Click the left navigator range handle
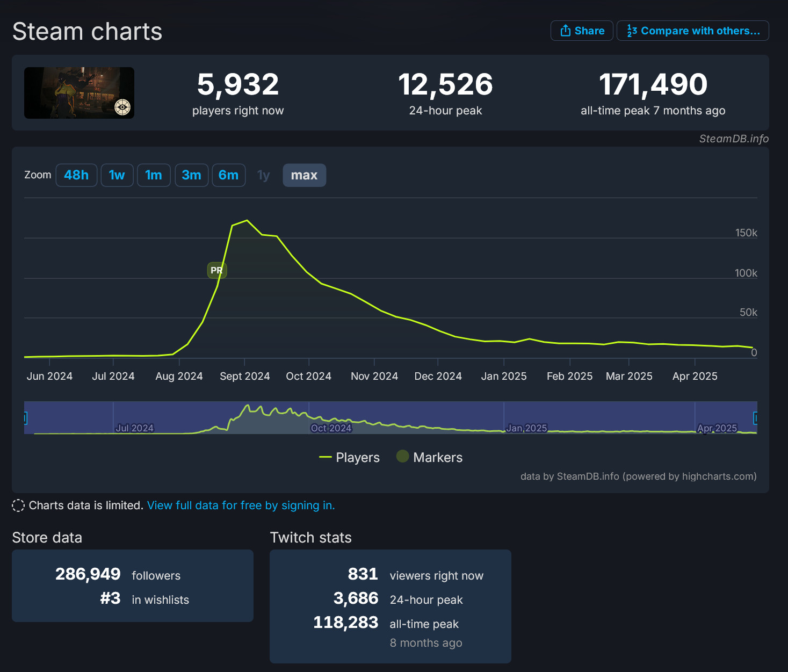Image resolution: width=788 pixels, height=672 pixels. coord(25,418)
